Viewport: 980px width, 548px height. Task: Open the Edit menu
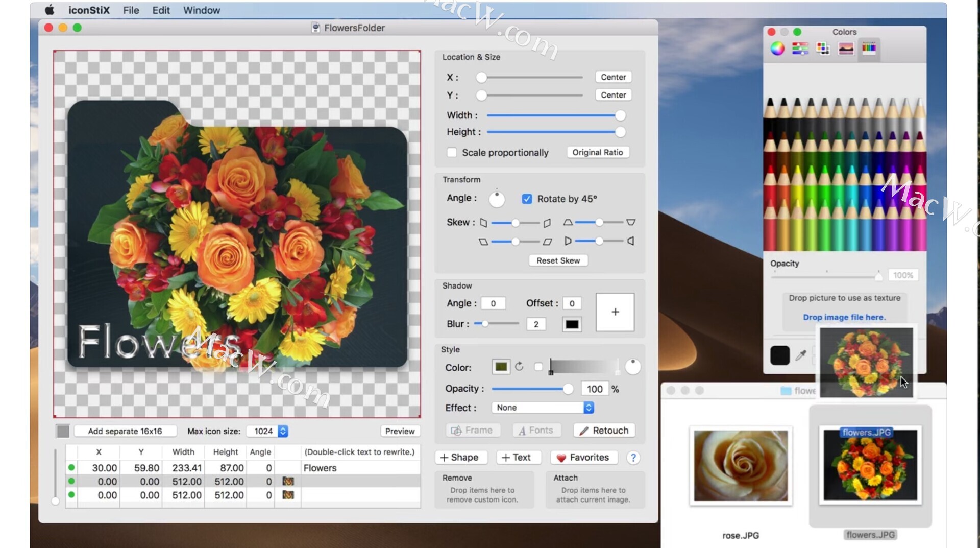(x=161, y=10)
